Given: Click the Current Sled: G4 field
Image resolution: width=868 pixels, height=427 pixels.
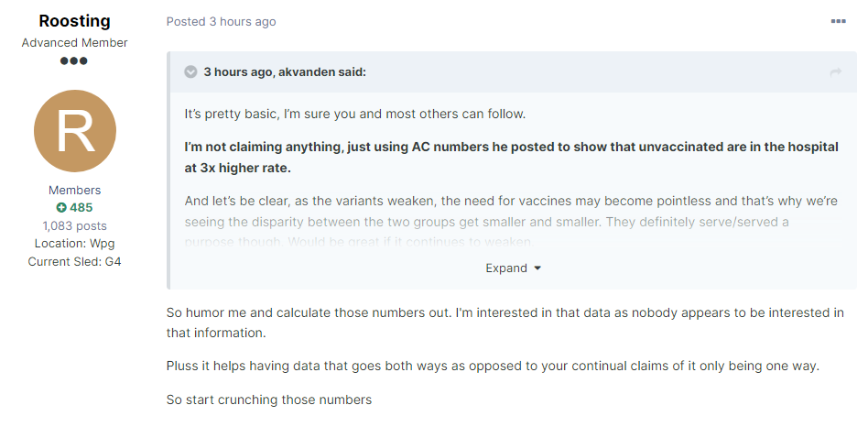Looking at the screenshot, I should (x=75, y=261).
